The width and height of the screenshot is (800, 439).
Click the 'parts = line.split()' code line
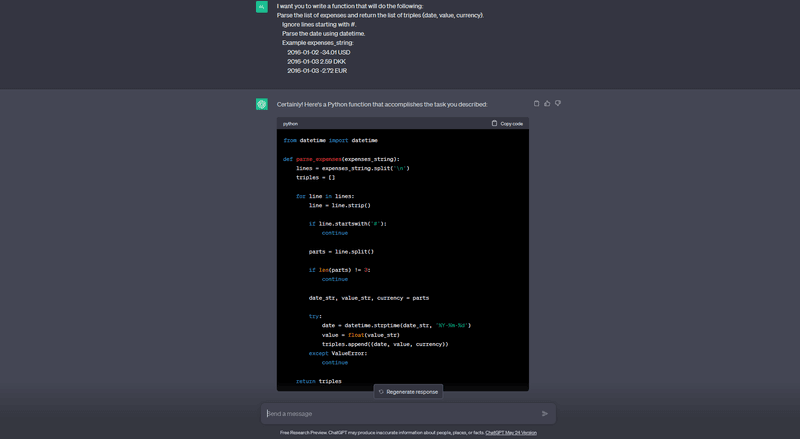341,252
